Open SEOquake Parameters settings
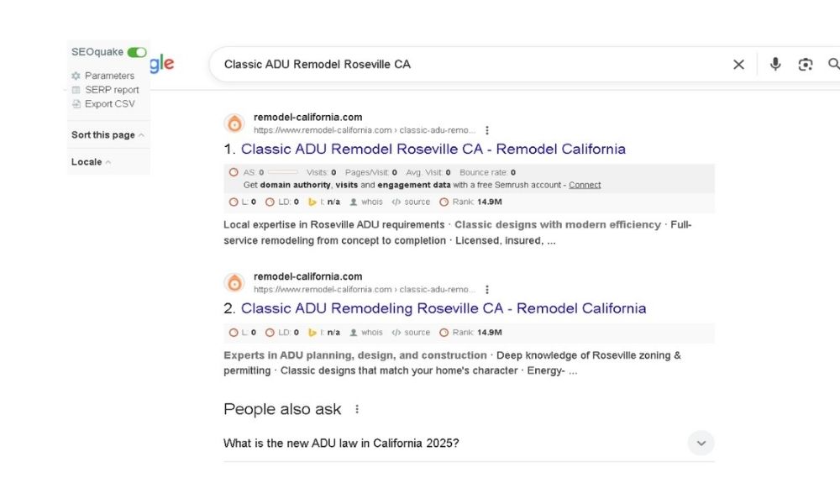 108,76
